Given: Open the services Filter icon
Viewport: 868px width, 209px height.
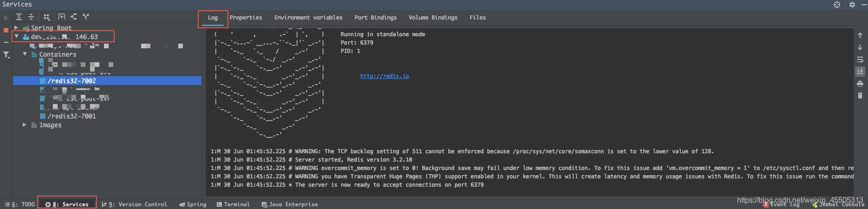Looking at the screenshot, I should 6,55.
